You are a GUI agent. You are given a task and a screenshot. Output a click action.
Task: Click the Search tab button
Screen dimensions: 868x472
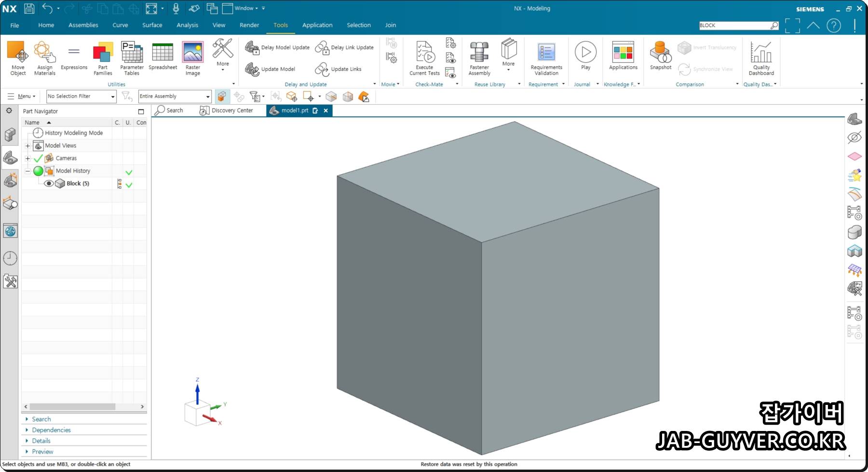169,111
